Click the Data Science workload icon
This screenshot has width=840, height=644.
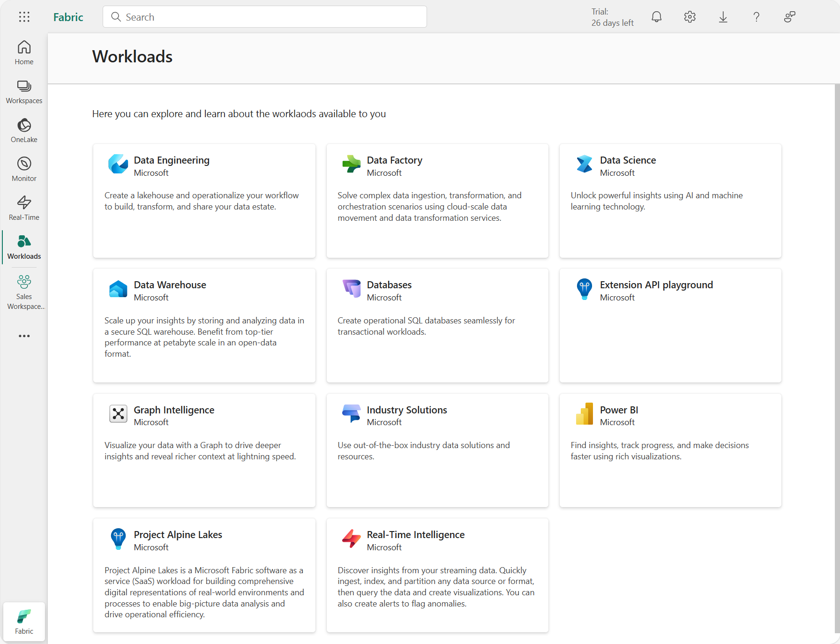pos(585,164)
